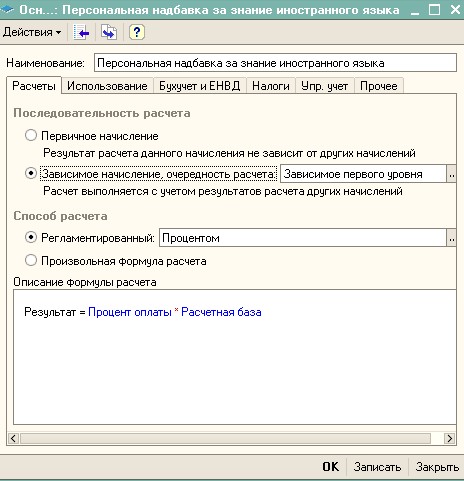464x481 pixels.
Task: Switch to the Расчеты tab
Action: pyautogui.click(x=34, y=86)
